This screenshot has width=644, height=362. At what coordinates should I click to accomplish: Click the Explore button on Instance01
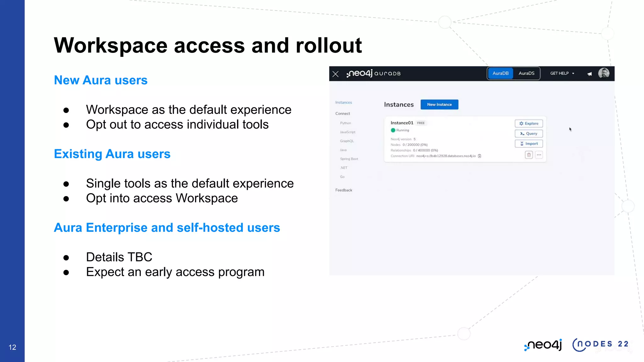(529, 123)
